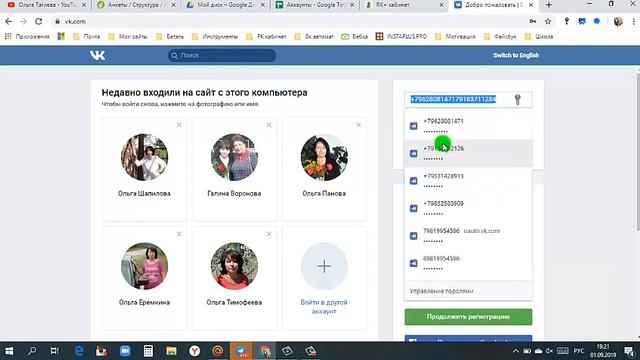Bookmark this page with the star icon
The width and height of the screenshot is (640, 360).
pyautogui.click(x=548, y=21)
